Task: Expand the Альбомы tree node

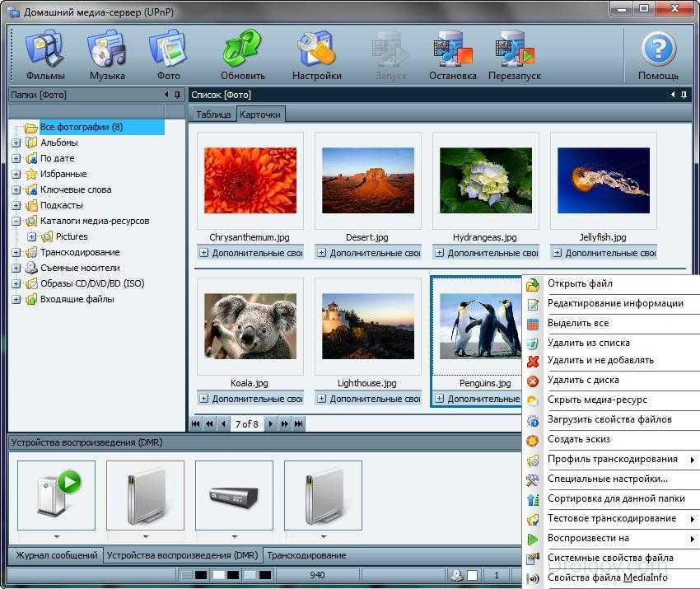Action: click(x=16, y=143)
